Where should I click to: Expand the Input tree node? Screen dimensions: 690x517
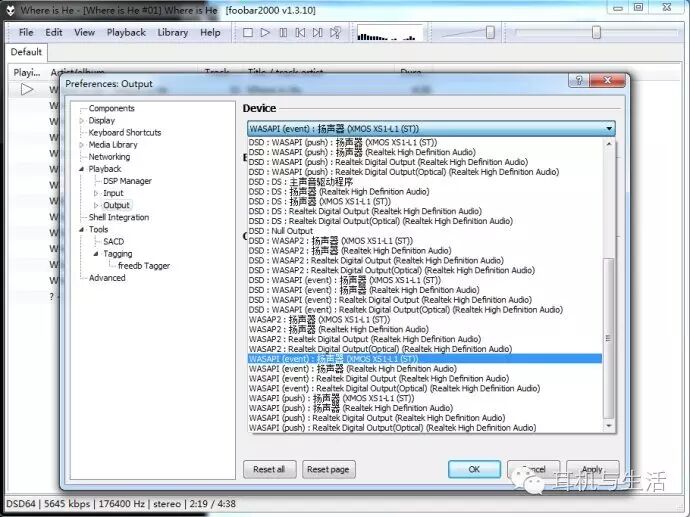click(96, 193)
